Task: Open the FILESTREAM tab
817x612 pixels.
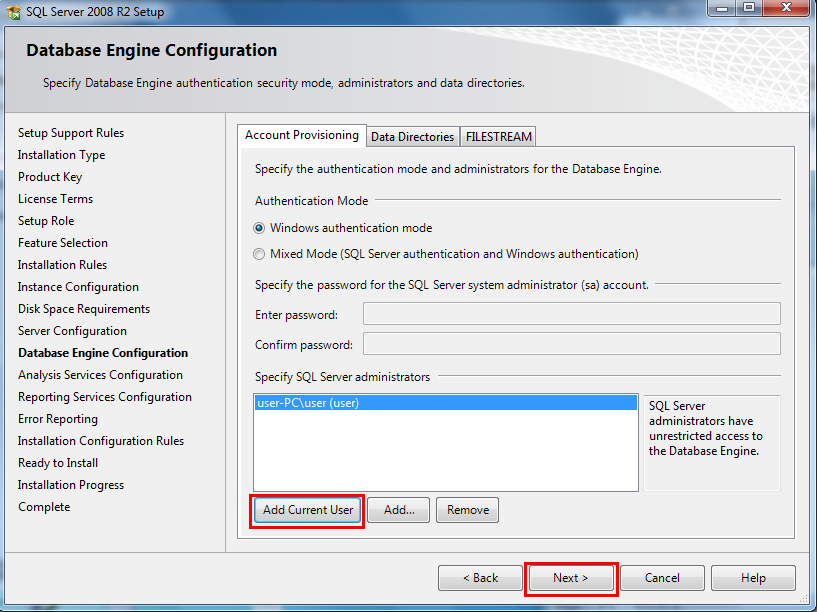Action: [499, 137]
